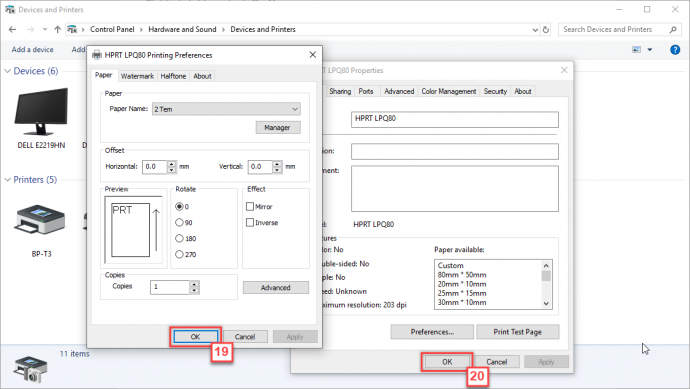Click OK in the Properties window
The width and height of the screenshot is (690, 389).
tap(447, 362)
